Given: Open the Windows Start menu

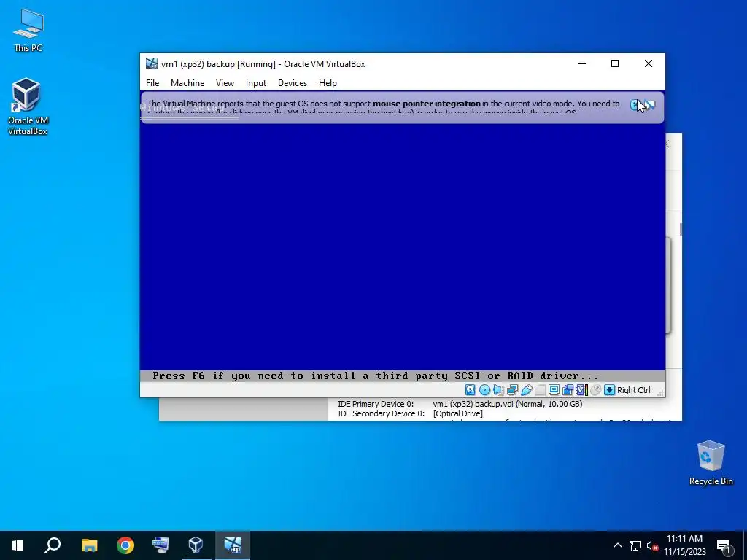Looking at the screenshot, I should [x=18, y=545].
